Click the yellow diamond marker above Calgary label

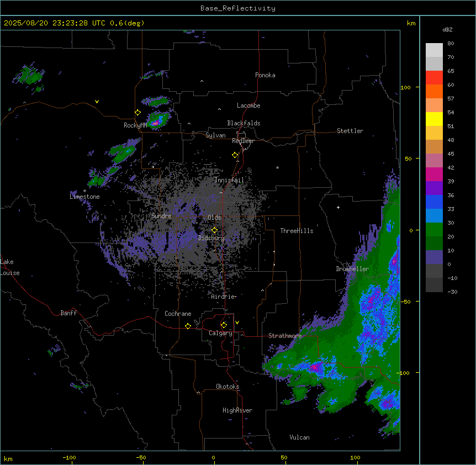coord(224,325)
